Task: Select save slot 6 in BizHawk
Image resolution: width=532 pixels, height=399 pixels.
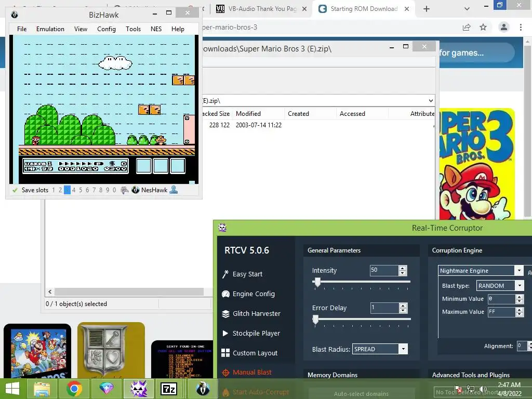Action: pos(87,190)
